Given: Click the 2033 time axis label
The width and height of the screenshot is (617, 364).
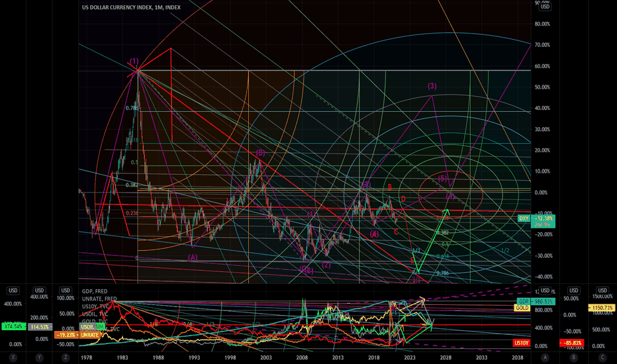Looking at the screenshot, I should 481,357.
